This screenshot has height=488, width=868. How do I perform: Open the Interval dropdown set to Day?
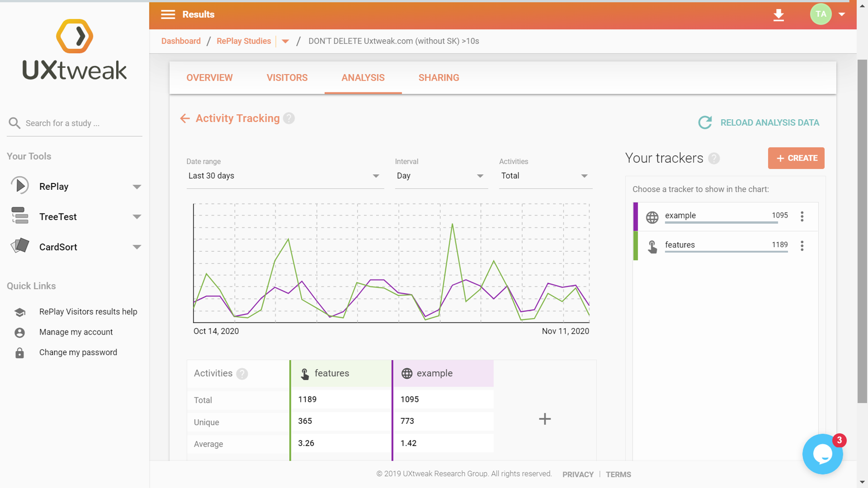[440, 176]
